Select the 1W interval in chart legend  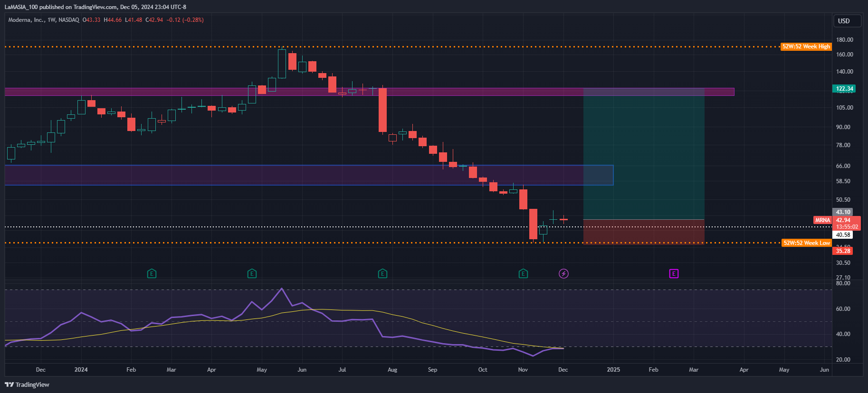click(x=52, y=20)
